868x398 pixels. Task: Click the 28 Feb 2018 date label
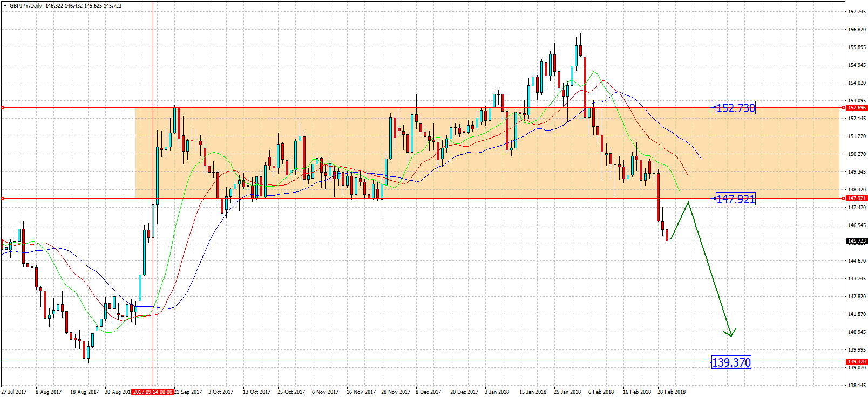pyautogui.click(x=671, y=392)
